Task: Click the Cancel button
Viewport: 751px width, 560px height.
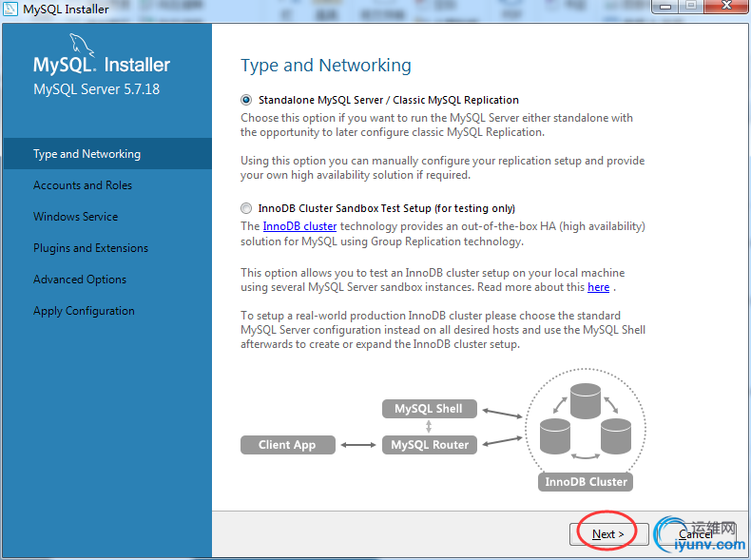Action: tap(696, 533)
